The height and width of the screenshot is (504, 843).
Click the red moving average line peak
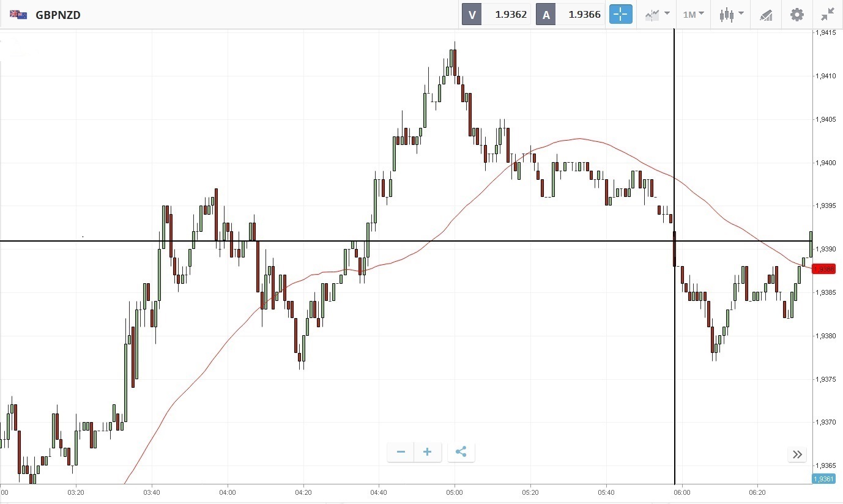pos(577,139)
